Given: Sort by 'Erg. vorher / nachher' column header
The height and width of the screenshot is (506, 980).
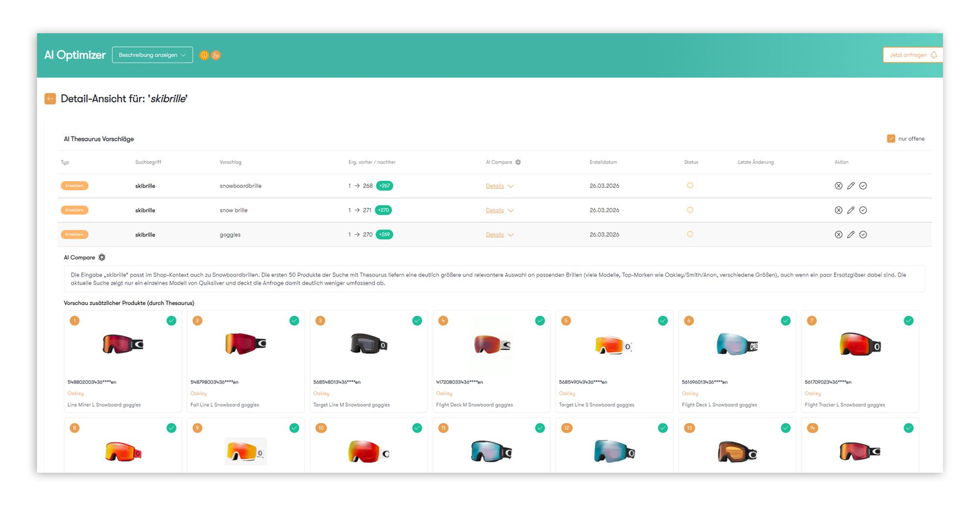Looking at the screenshot, I should (372, 162).
